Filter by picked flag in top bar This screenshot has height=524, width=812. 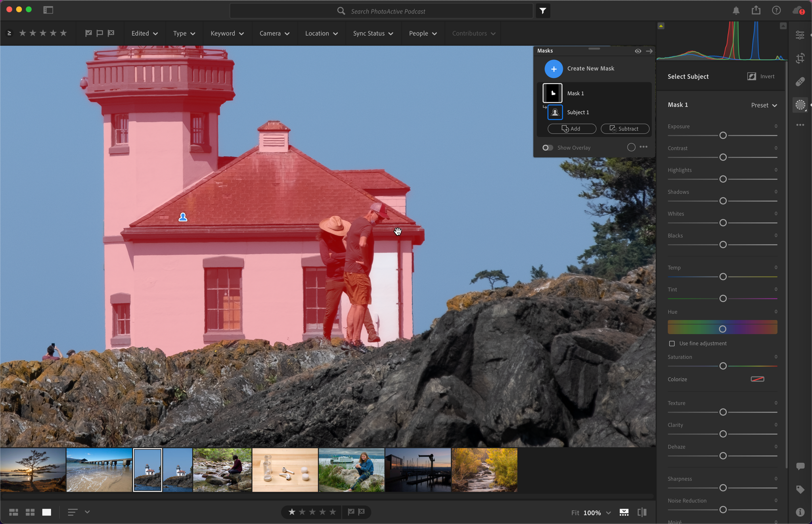point(88,34)
